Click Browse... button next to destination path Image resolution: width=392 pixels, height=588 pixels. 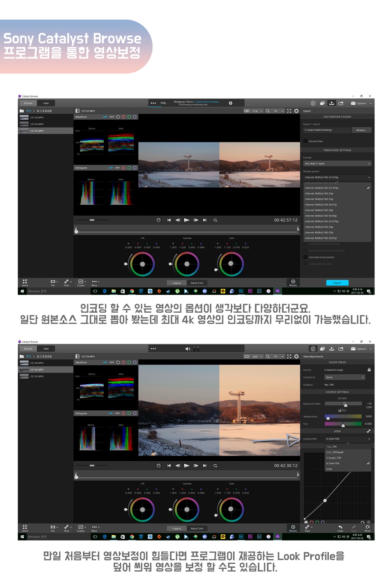(x=362, y=130)
